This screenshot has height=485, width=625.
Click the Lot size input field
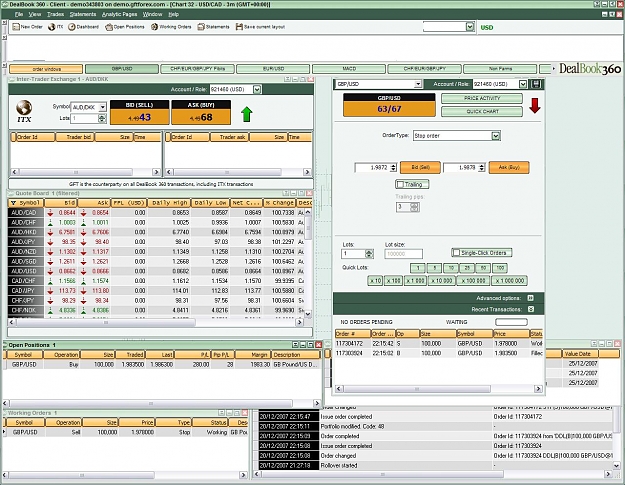point(403,254)
